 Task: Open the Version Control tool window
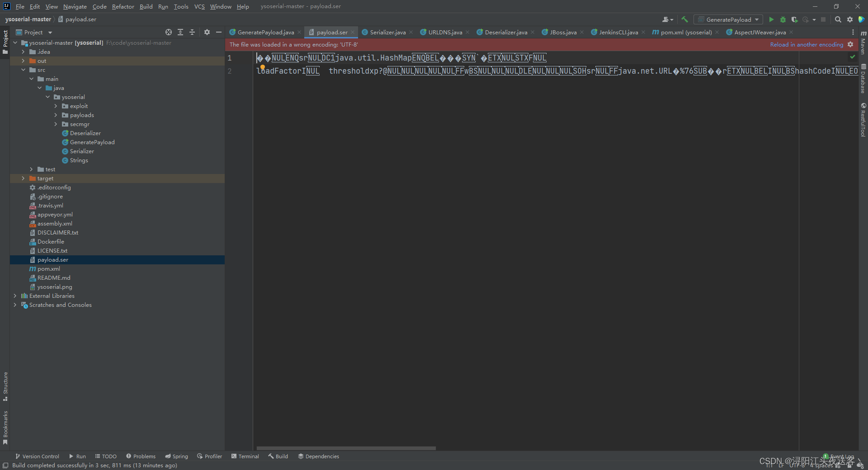pos(37,456)
